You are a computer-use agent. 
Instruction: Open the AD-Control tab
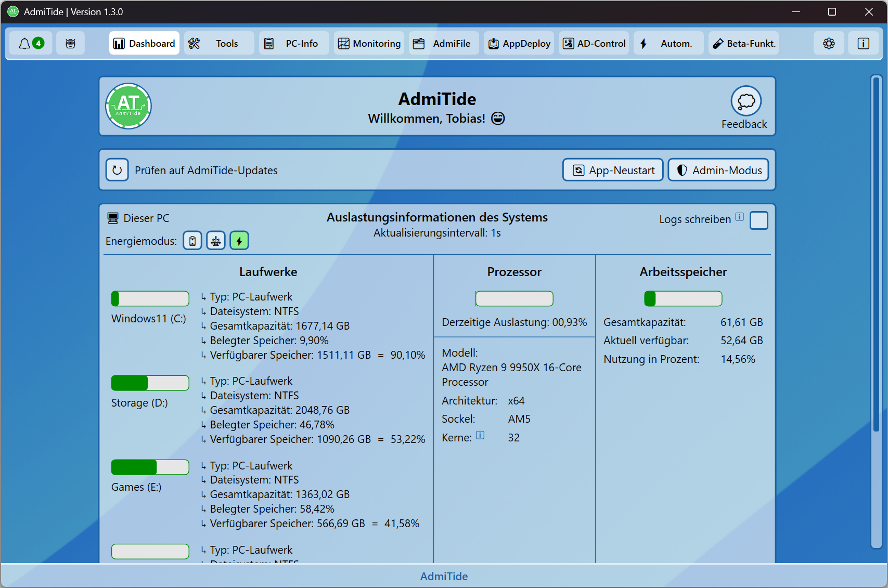pyautogui.click(x=594, y=43)
